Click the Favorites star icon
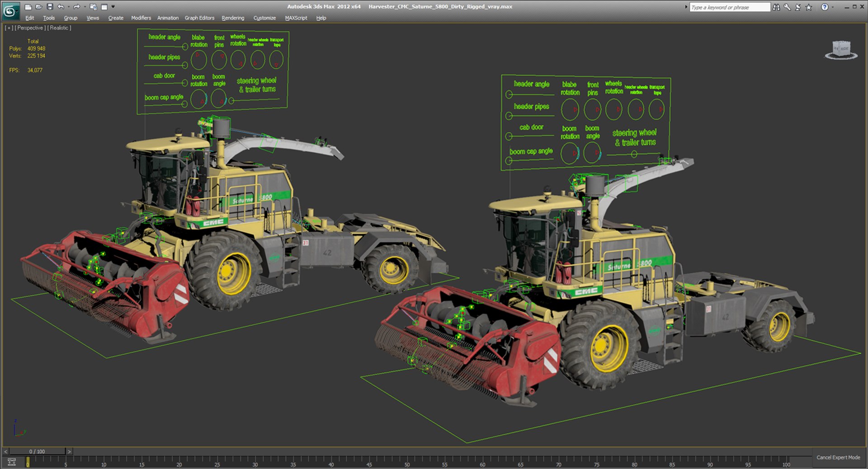This screenshot has width=868, height=469. [809, 7]
